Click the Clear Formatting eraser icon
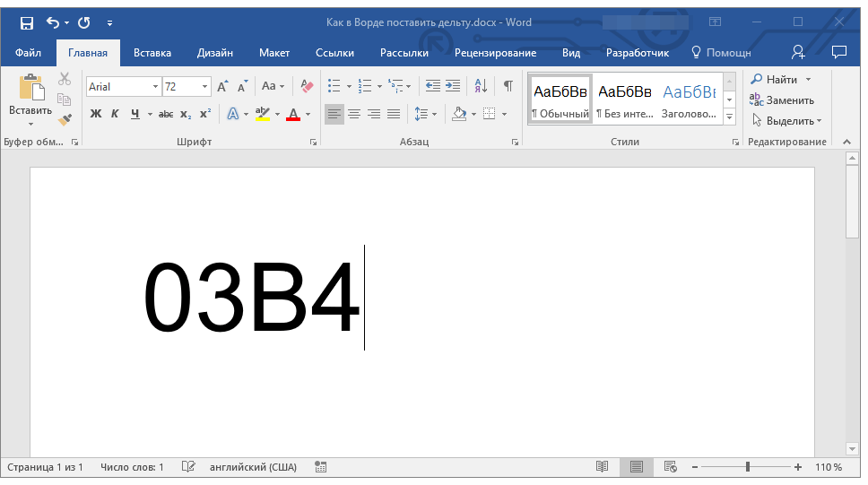Image resolution: width=868 pixels, height=485 pixels. pos(308,86)
